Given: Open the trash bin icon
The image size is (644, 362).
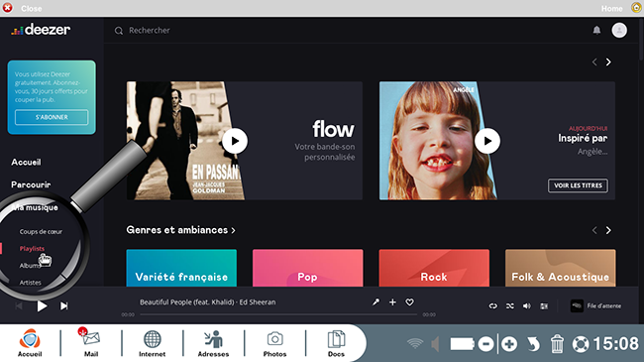Looking at the screenshot, I should (x=557, y=344).
